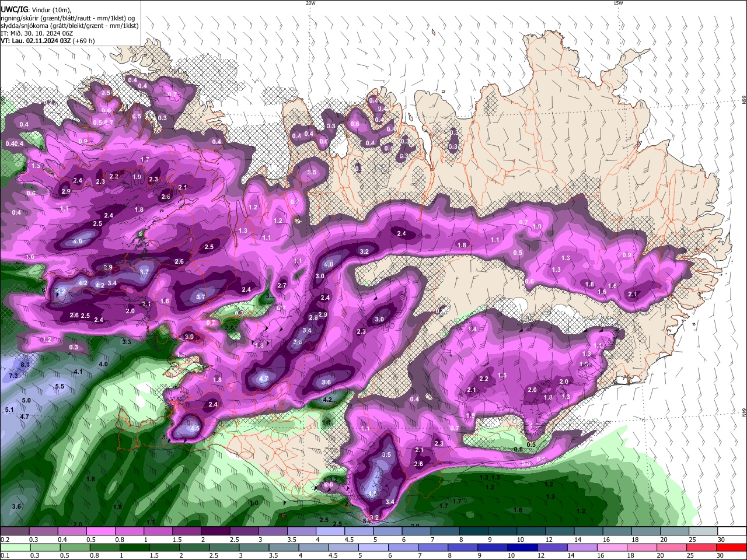Click the '15W' longitude label
Screen dimensions: 747x560
pos(618,3)
